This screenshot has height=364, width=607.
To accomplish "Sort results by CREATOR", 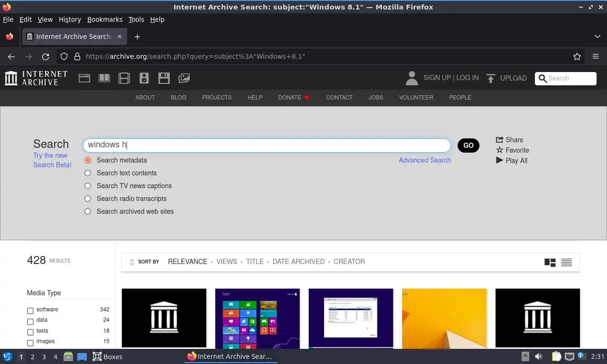I will (349, 262).
